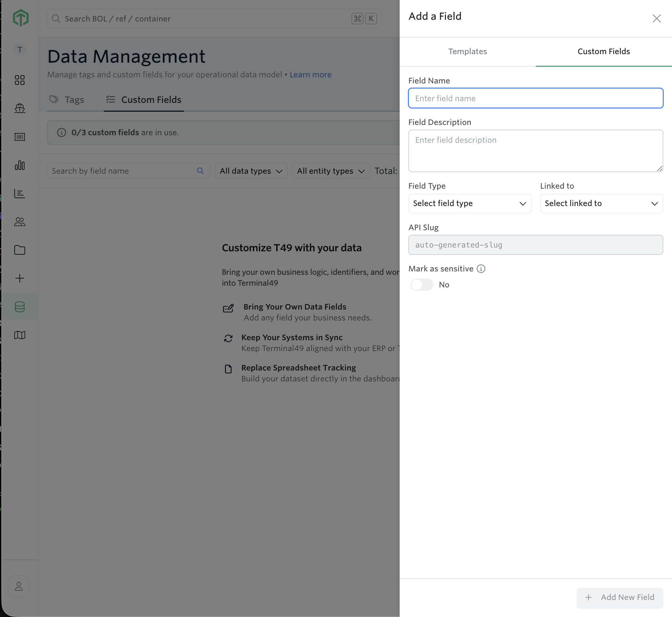Open the dashboard grid icon in sidebar
The width and height of the screenshot is (672, 617).
(x=20, y=80)
